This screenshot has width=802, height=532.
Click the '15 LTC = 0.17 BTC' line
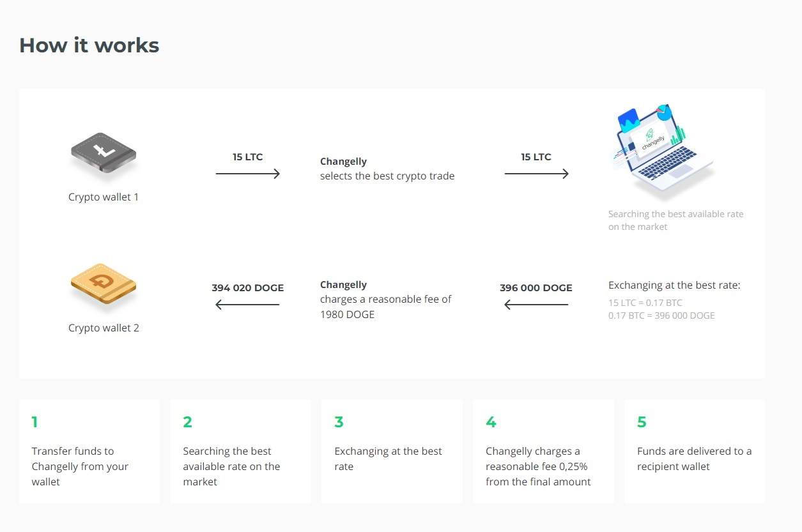pos(645,303)
